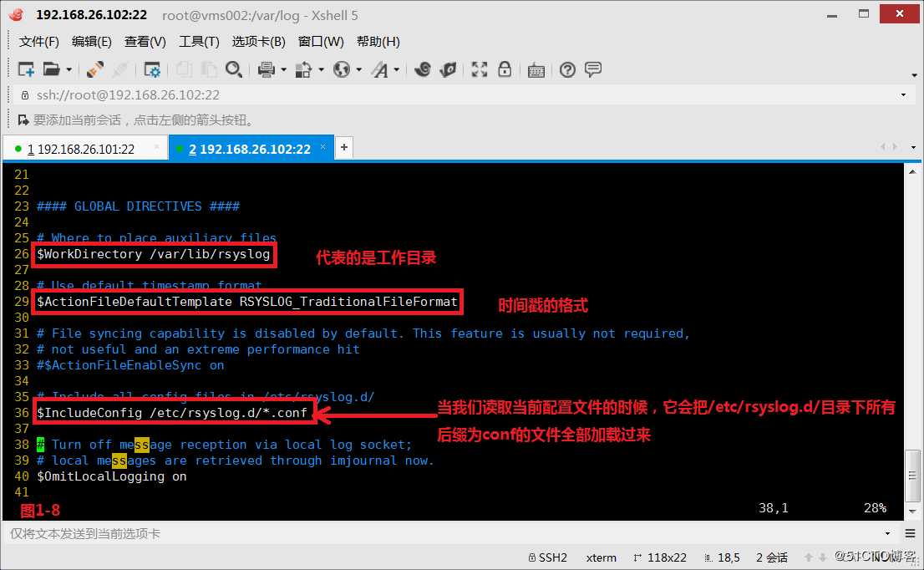The width and height of the screenshot is (924, 570).
Task: Add a new tab with plus button
Action: (344, 147)
